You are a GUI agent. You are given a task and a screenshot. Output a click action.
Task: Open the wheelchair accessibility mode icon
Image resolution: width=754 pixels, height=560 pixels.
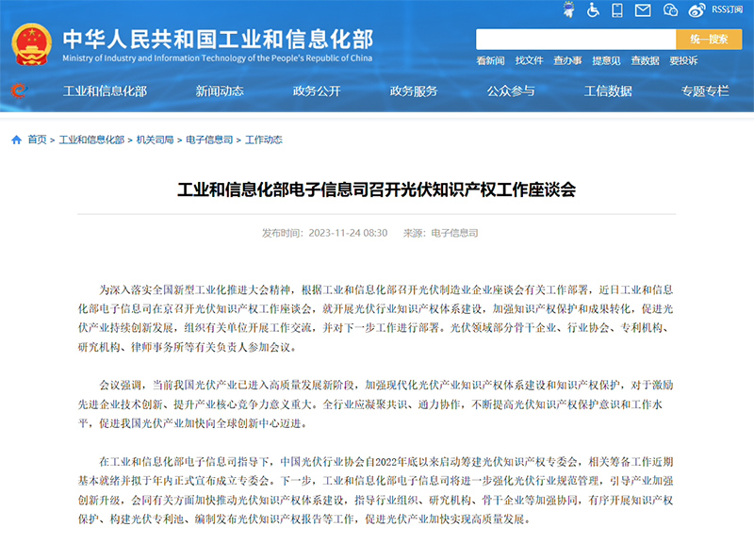(x=593, y=9)
